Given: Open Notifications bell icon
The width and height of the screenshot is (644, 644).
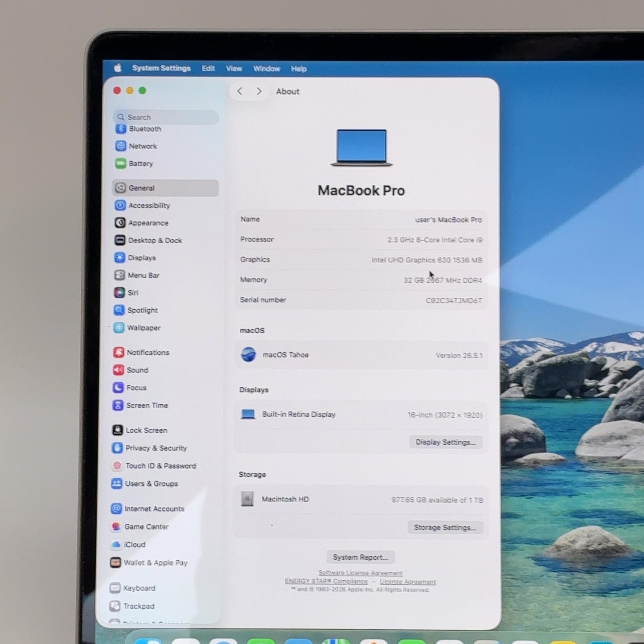Looking at the screenshot, I should tap(119, 353).
